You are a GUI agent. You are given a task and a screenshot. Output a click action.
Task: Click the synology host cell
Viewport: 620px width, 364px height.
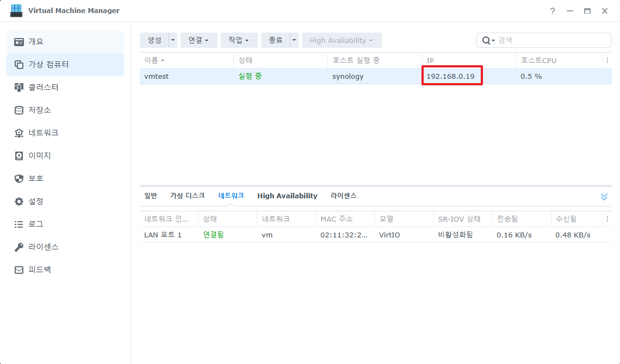tap(348, 77)
